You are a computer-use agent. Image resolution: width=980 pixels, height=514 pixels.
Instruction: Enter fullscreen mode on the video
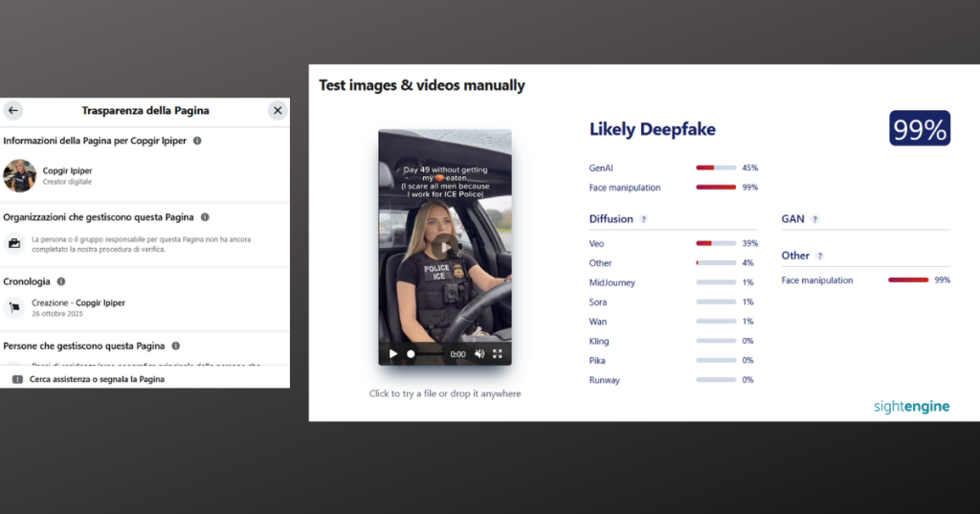tap(498, 354)
